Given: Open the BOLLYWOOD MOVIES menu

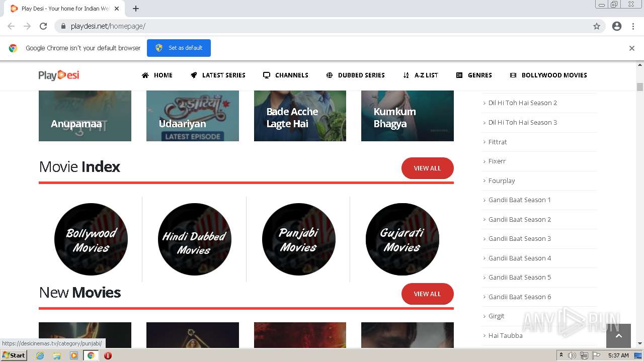Looking at the screenshot, I should [548, 75].
